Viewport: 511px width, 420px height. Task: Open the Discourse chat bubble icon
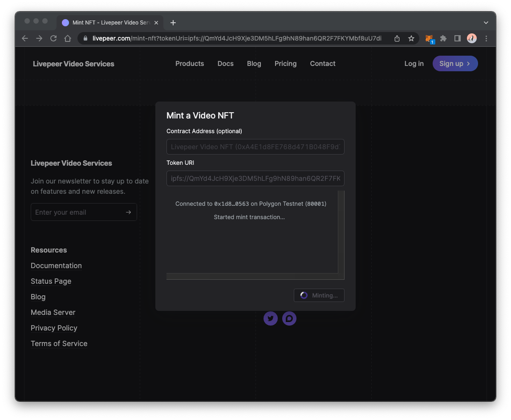289,318
